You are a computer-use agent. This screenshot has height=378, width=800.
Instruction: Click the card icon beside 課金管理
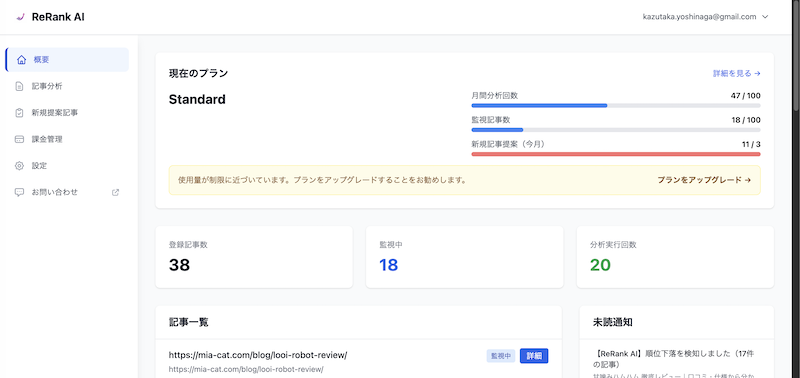point(19,139)
